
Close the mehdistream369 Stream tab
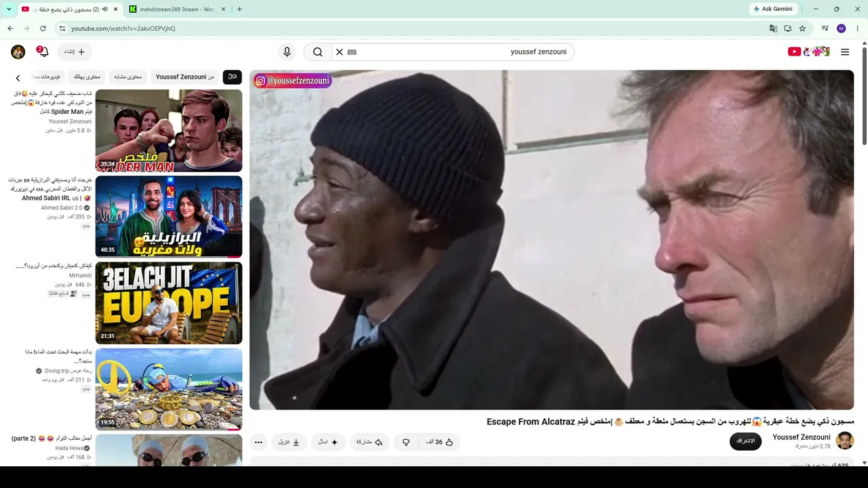[x=224, y=9]
